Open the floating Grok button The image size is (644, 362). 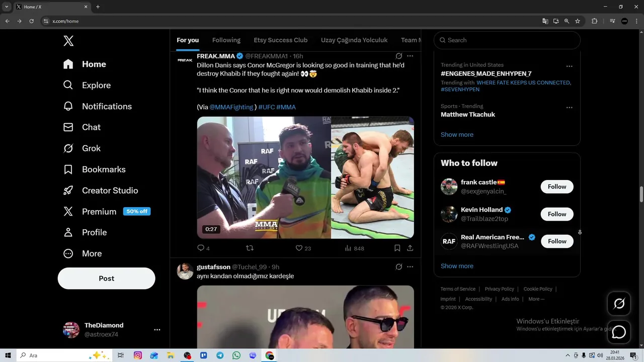619,304
